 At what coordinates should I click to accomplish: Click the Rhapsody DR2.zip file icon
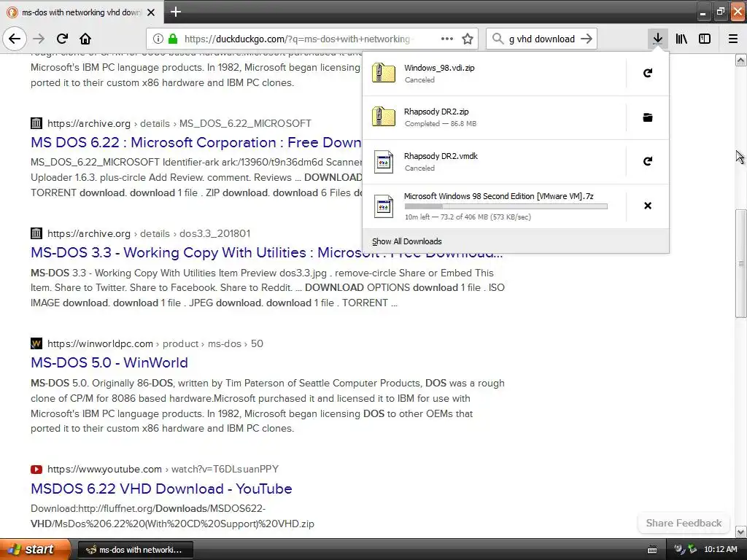(x=384, y=117)
